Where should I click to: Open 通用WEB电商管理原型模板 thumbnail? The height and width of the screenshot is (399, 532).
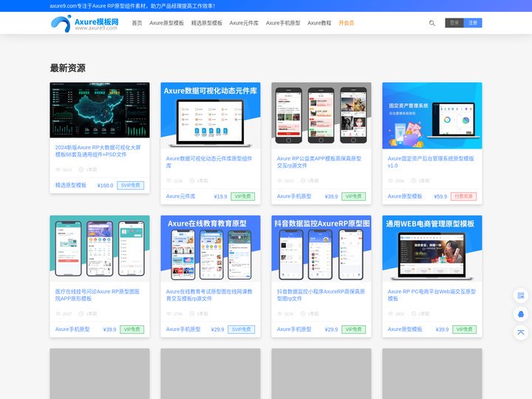point(432,248)
